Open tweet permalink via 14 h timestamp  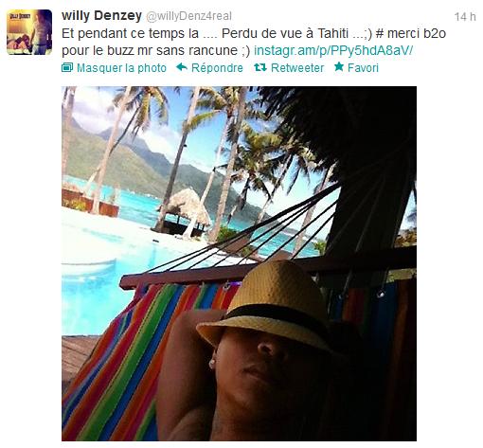465,17
